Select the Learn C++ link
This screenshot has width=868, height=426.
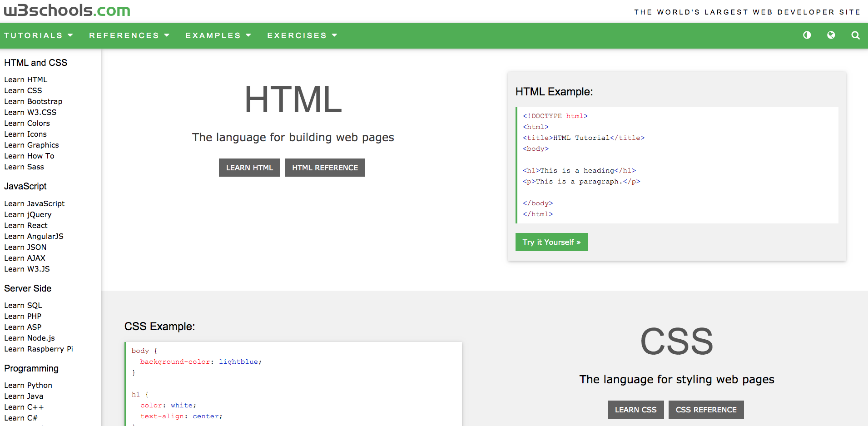coord(24,407)
